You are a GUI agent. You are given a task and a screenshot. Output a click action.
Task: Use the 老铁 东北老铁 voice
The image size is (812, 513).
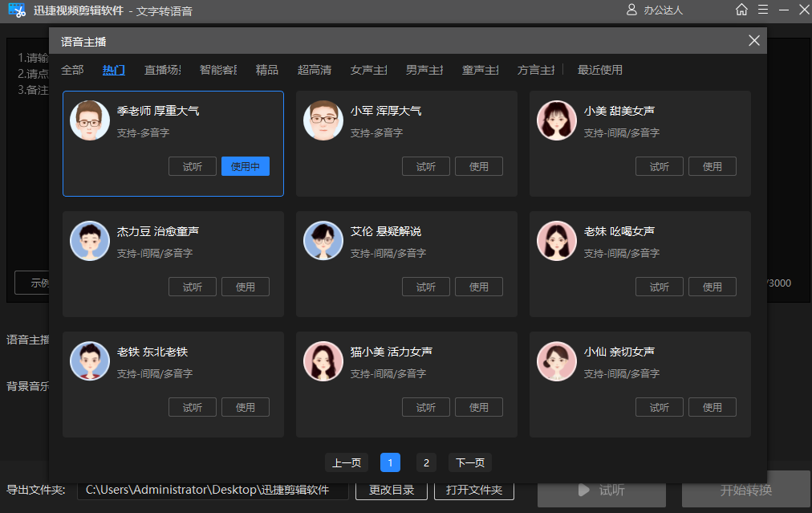(246, 407)
